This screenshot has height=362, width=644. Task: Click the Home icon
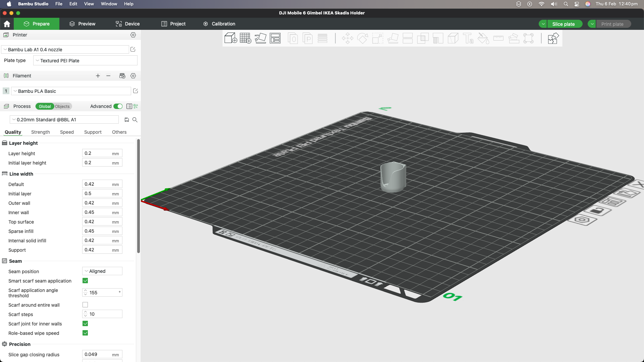tap(7, 24)
